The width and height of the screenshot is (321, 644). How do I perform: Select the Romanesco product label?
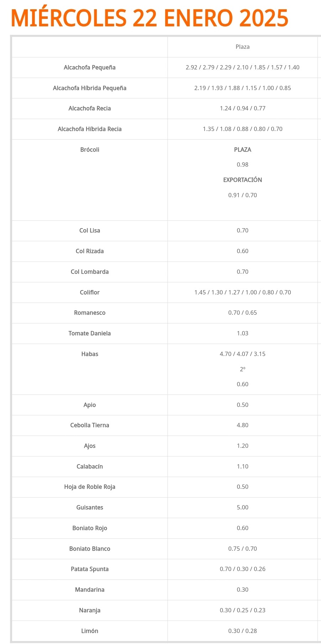pyautogui.click(x=90, y=313)
